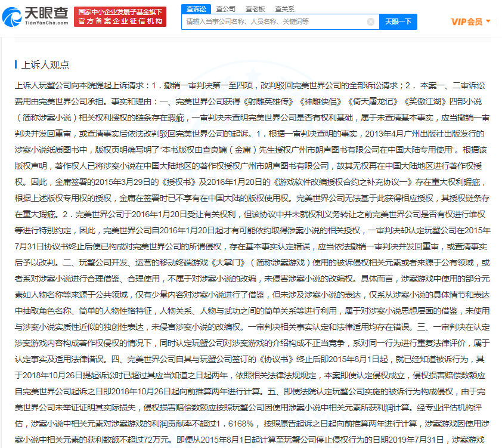Screen dimensions: 502x448
Task: Switch to the 查公司 tab
Action: (226, 9)
